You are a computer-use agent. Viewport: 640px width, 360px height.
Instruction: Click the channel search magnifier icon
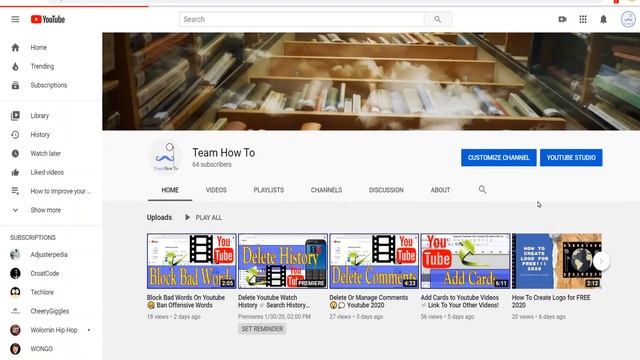pyautogui.click(x=482, y=189)
